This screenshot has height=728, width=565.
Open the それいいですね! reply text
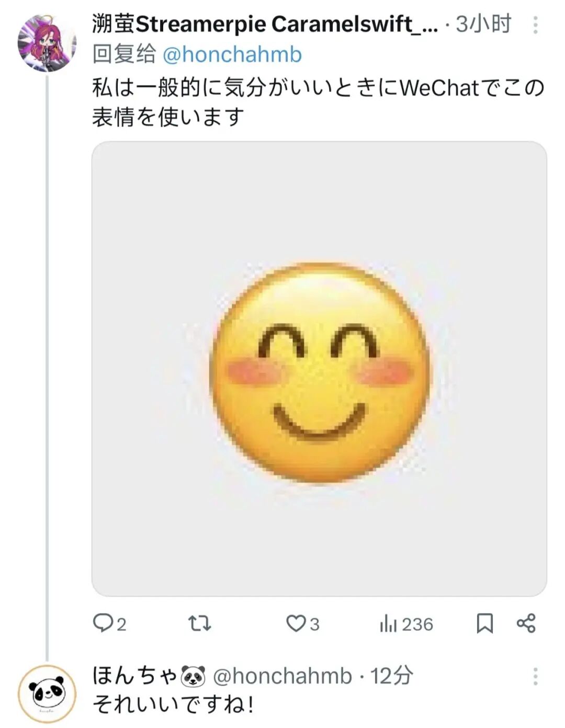click(x=173, y=704)
